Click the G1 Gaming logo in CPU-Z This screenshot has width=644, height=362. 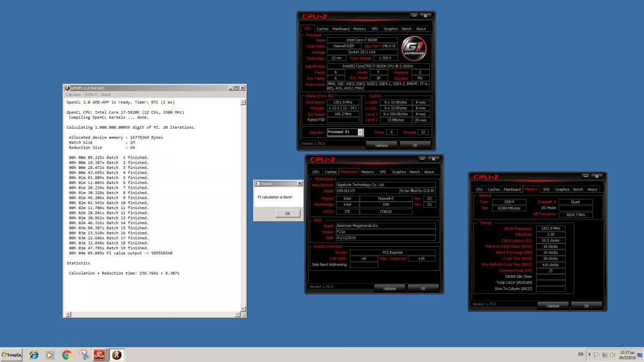click(x=413, y=48)
